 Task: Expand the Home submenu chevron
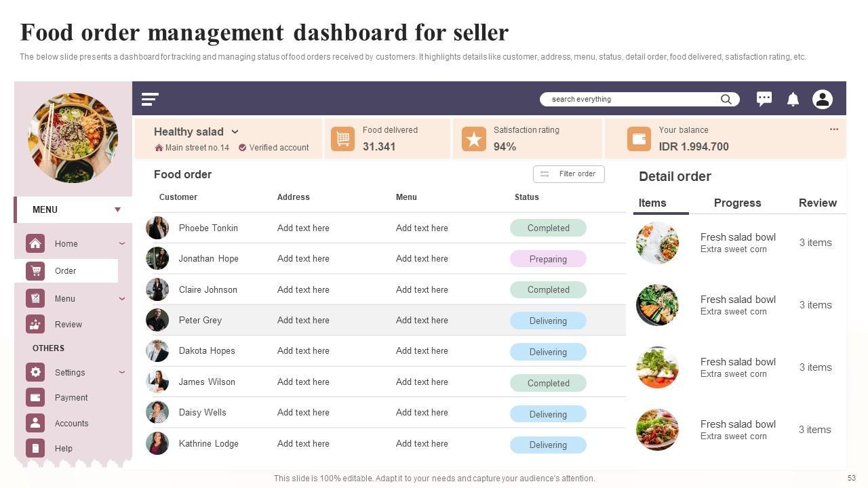(122, 243)
